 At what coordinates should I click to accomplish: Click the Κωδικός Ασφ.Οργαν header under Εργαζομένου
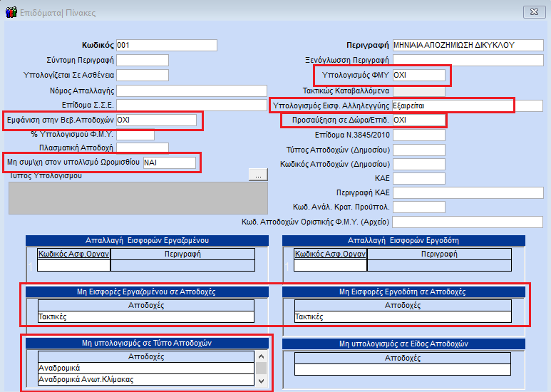(74, 254)
